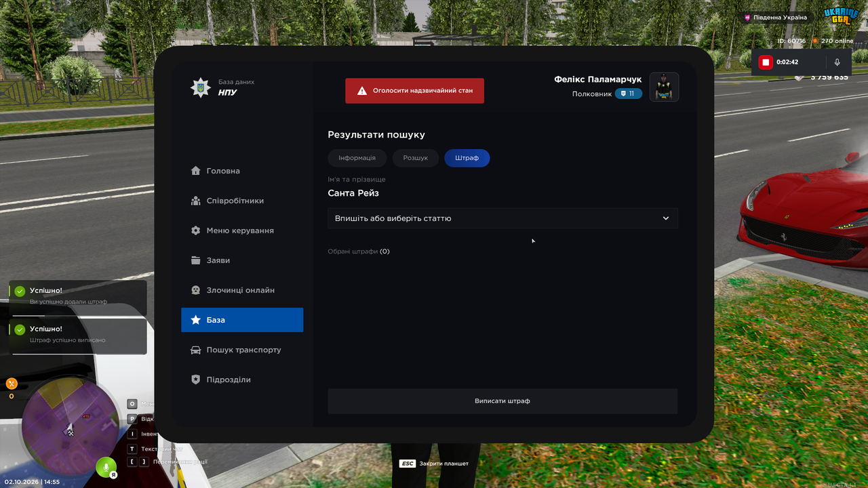Screen dimensions: 868x488
Task: Select the Штраф tab
Action: [467, 158]
